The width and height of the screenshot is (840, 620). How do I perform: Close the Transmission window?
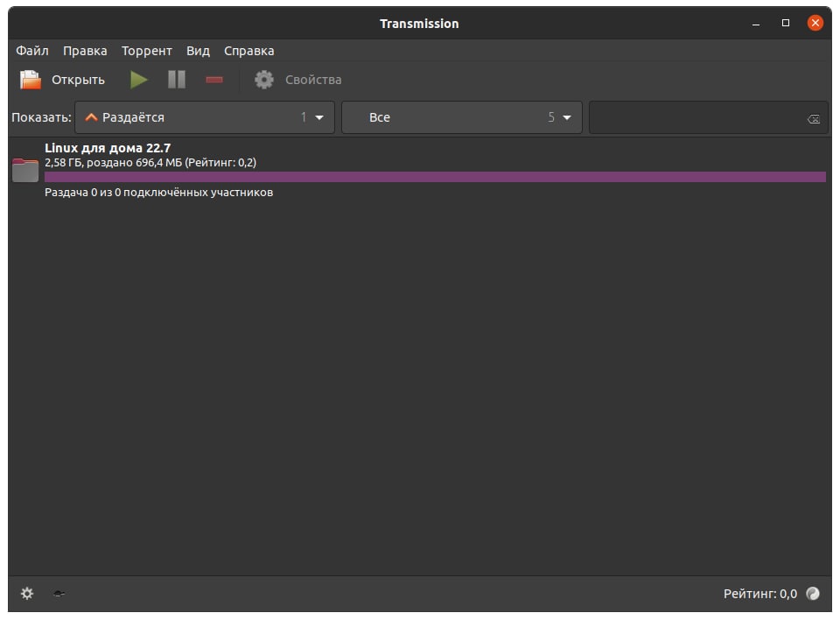pyautogui.click(x=815, y=23)
